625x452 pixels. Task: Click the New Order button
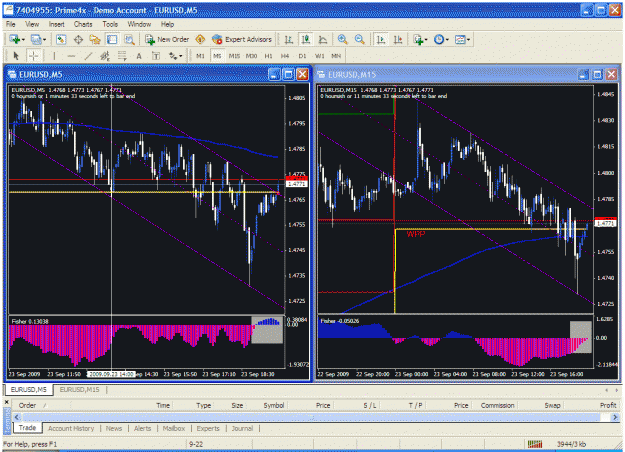click(167, 39)
